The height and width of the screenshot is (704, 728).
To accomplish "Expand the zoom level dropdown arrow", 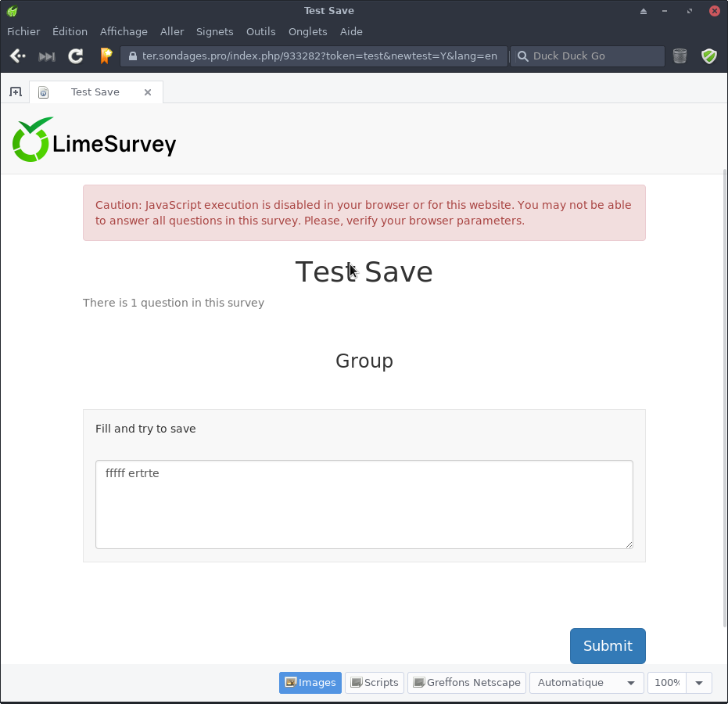I will (699, 683).
